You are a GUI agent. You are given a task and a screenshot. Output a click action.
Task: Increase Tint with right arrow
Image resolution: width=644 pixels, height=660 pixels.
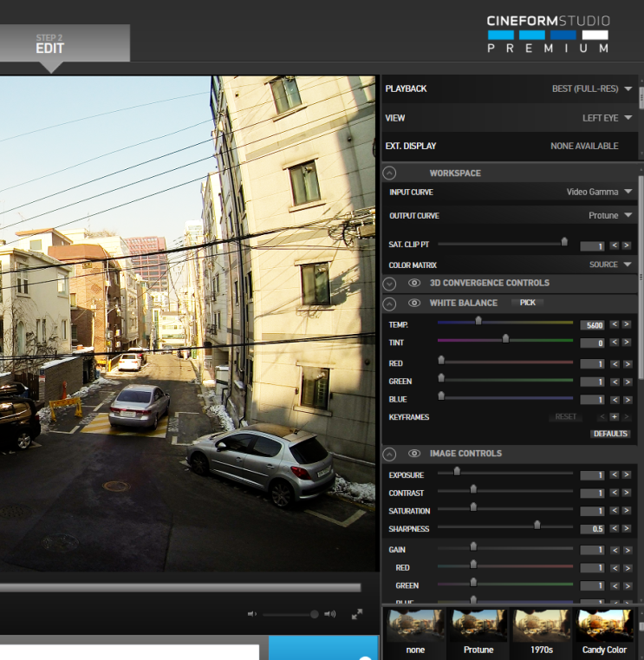[x=627, y=343]
